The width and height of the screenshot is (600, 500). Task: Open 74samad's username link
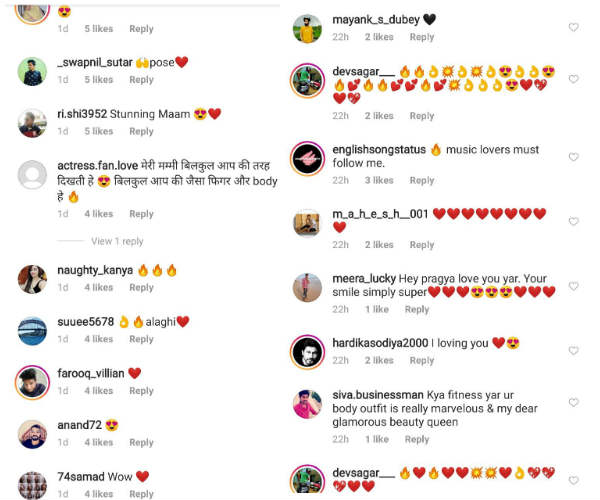point(81,477)
